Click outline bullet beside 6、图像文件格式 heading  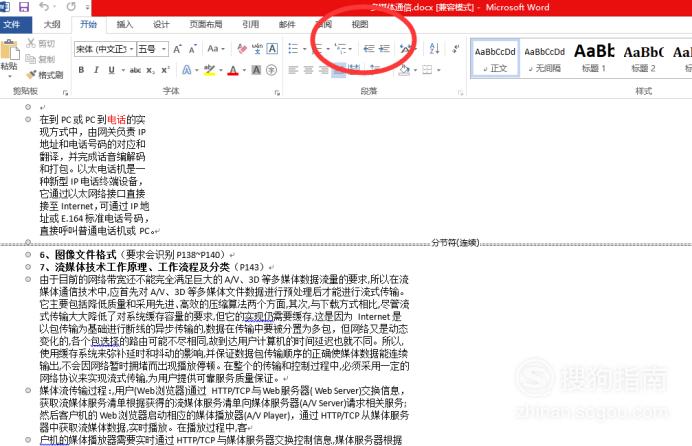(28, 255)
